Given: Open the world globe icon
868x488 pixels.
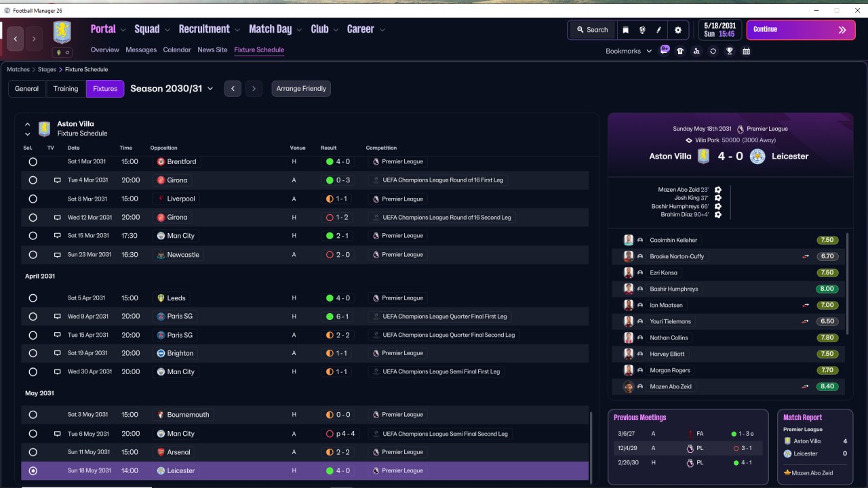Looking at the screenshot, I should point(642,30).
